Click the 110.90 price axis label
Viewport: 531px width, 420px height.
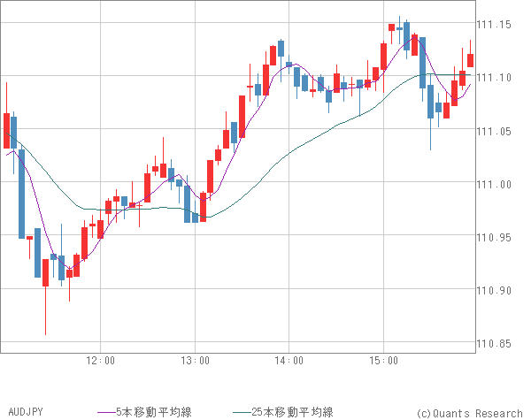(494, 291)
